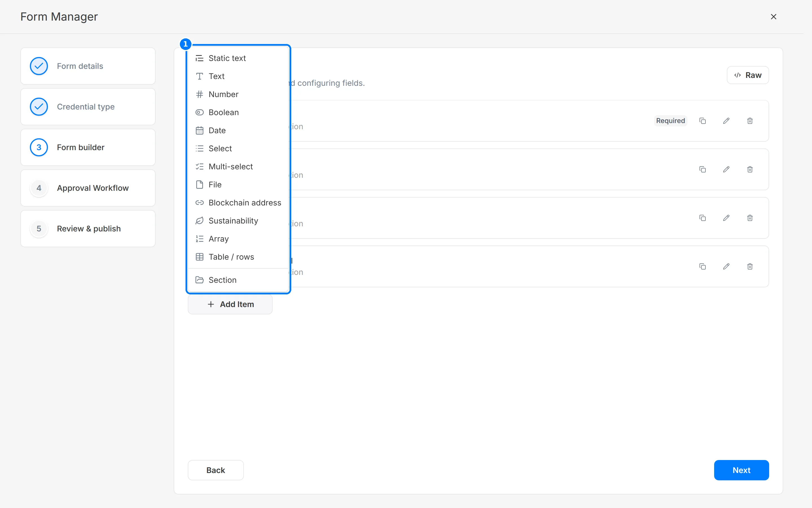Duplicate the Required field row
The width and height of the screenshot is (812, 508).
703,121
